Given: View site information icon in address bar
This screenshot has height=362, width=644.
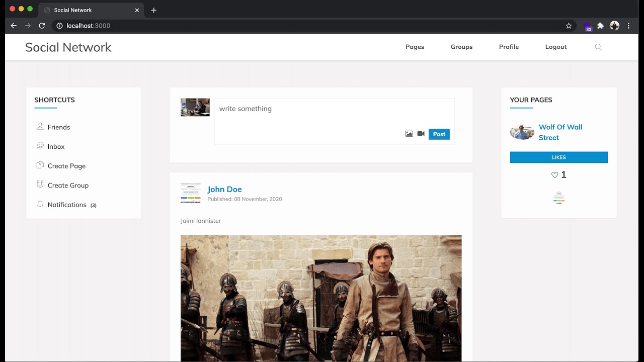Looking at the screenshot, I should 59,26.
